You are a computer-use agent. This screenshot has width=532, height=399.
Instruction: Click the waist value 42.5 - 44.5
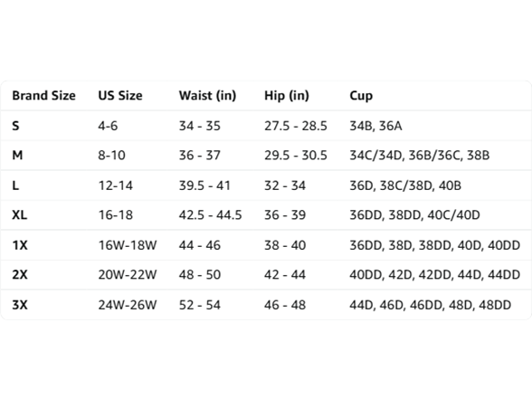(210, 215)
